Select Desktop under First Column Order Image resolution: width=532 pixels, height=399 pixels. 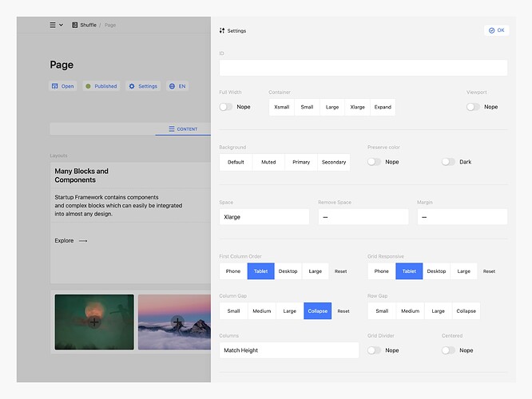(x=288, y=271)
